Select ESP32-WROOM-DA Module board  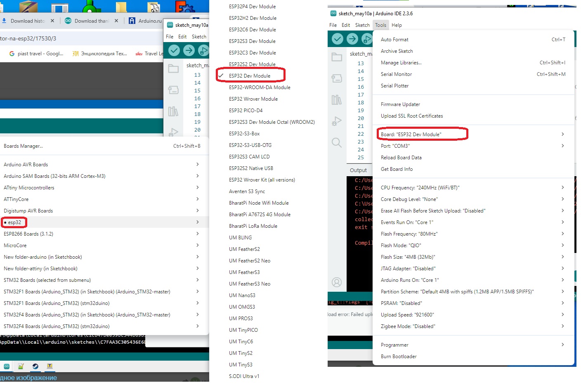(260, 87)
